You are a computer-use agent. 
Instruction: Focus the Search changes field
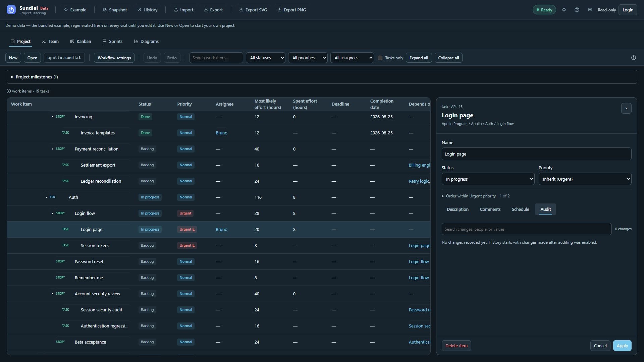click(526, 229)
